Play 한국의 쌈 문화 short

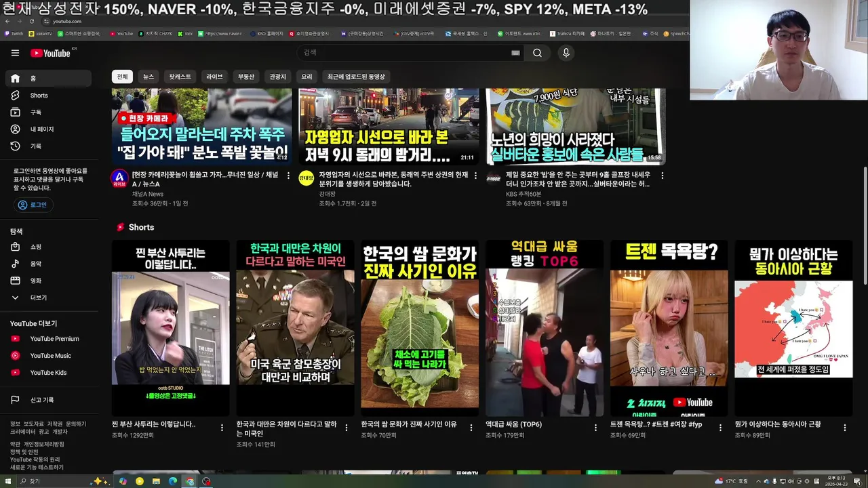coord(420,328)
